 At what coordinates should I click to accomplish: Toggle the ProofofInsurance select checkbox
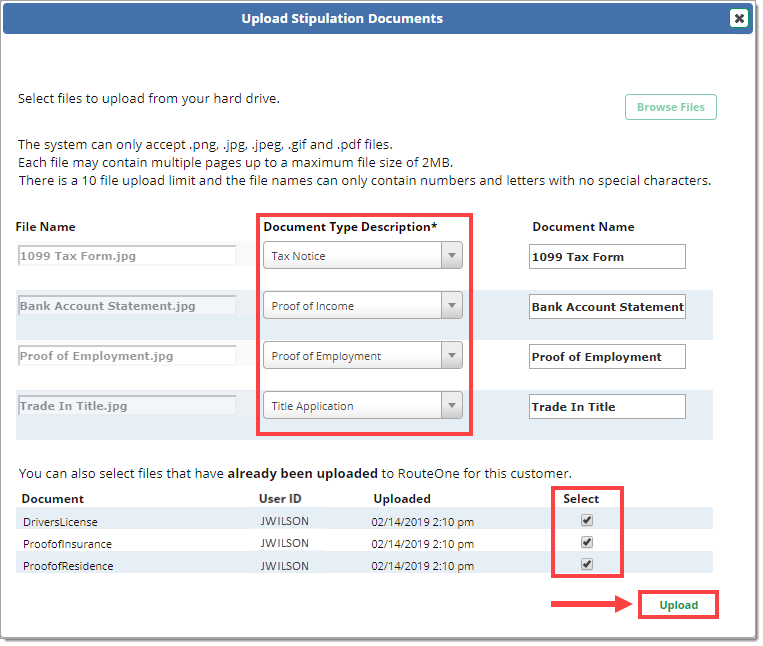coord(587,542)
